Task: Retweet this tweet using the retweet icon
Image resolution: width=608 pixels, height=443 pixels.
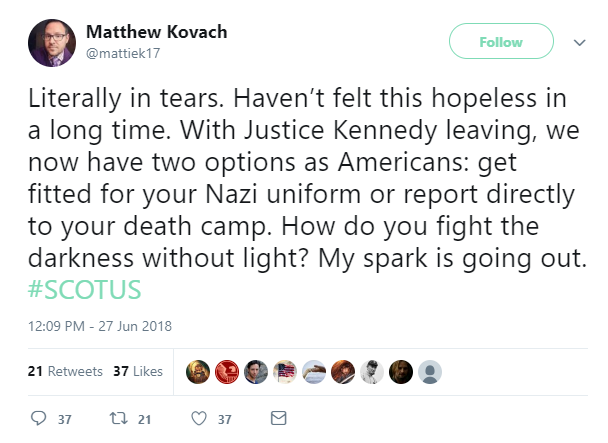Action: tap(118, 419)
